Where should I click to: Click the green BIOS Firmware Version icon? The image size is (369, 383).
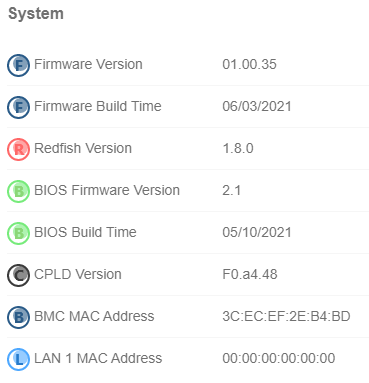point(18,191)
